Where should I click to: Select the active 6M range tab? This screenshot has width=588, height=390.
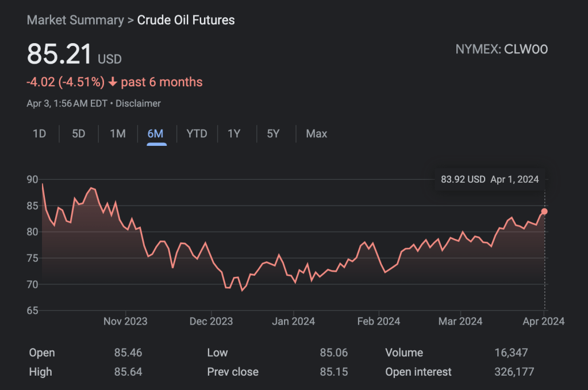click(156, 134)
